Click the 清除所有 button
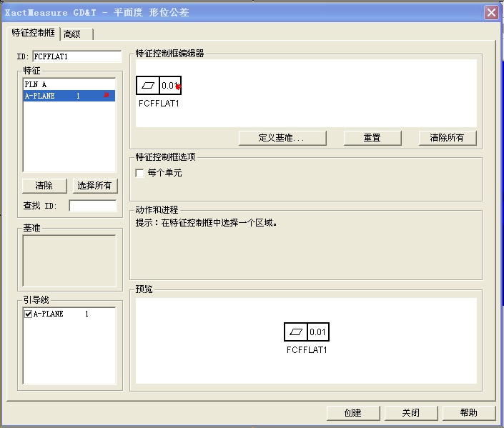Screen dimensions: 504x428 [x=447, y=138]
